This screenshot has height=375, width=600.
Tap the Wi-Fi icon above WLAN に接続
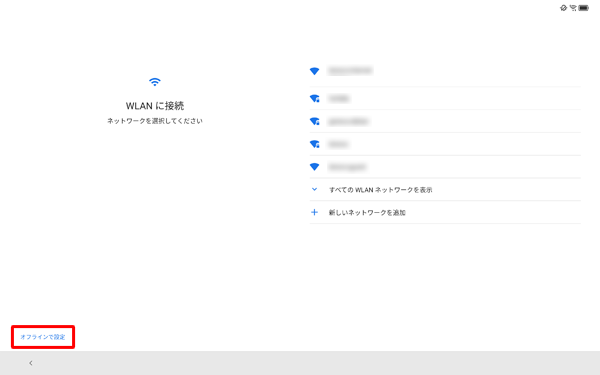[x=155, y=82]
